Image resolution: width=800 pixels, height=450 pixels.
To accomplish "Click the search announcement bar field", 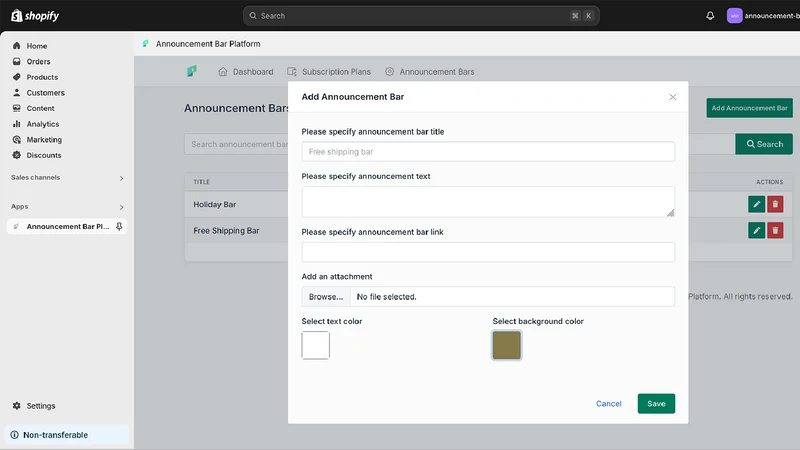I will pyautogui.click(x=236, y=144).
